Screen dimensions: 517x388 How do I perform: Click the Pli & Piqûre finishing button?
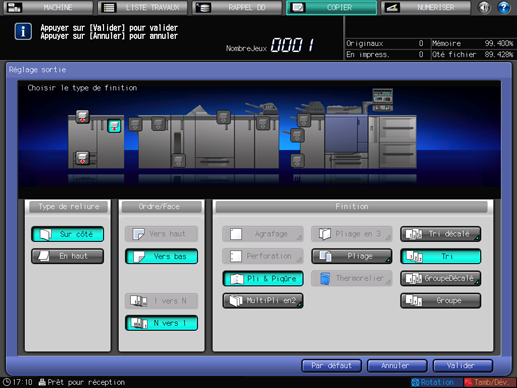point(263,279)
